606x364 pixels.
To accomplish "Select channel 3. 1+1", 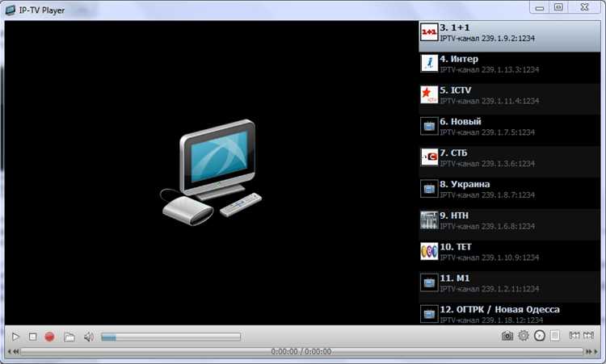I will [x=510, y=36].
